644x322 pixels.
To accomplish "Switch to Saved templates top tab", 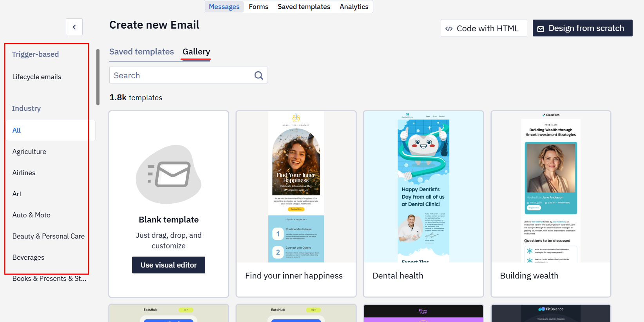I will pyautogui.click(x=304, y=7).
